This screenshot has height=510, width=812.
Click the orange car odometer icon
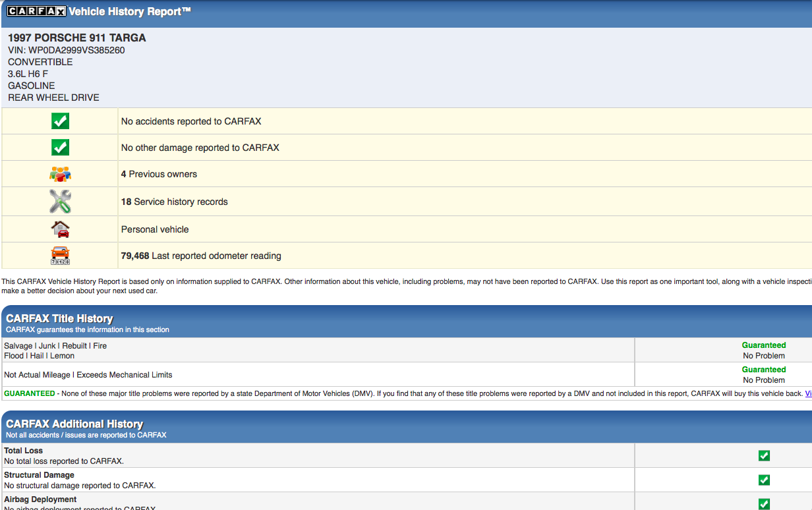[60, 256]
